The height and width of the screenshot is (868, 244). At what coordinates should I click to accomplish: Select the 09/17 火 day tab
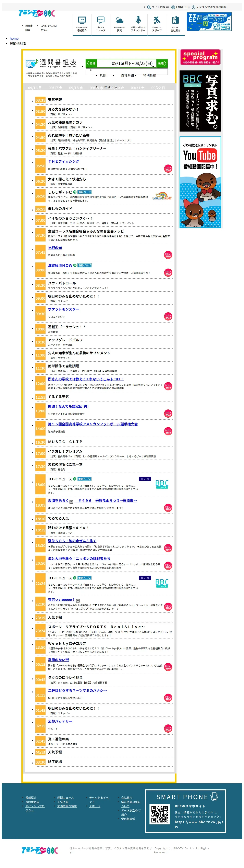pyautogui.click(x=56, y=88)
